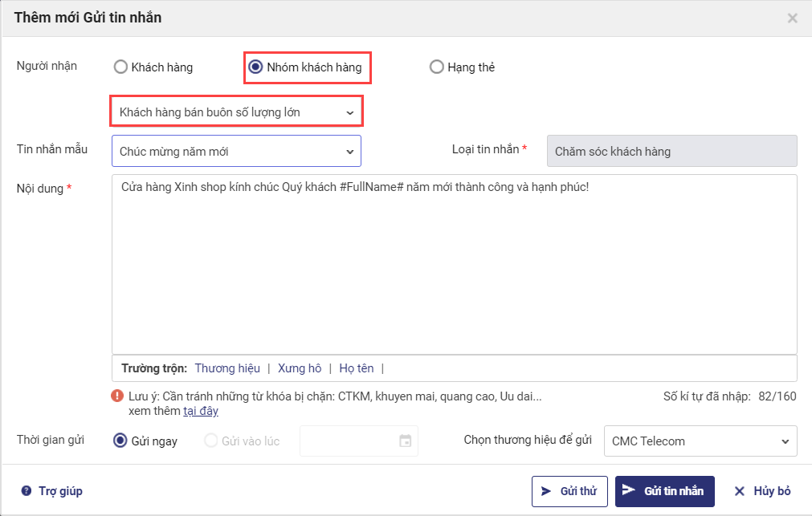This screenshot has height=516, width=812.
Task: Select the Gửi ngay radio button
Action: click(121, 441)
